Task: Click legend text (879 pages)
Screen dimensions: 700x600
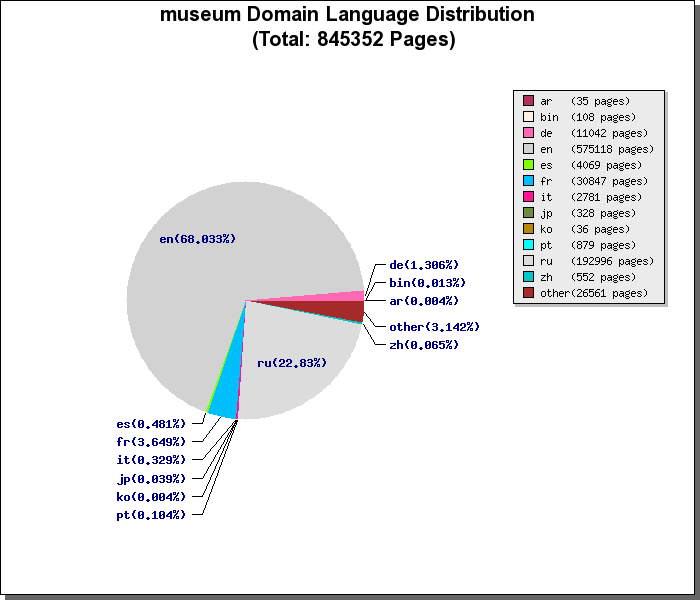Action: [603, 246]
